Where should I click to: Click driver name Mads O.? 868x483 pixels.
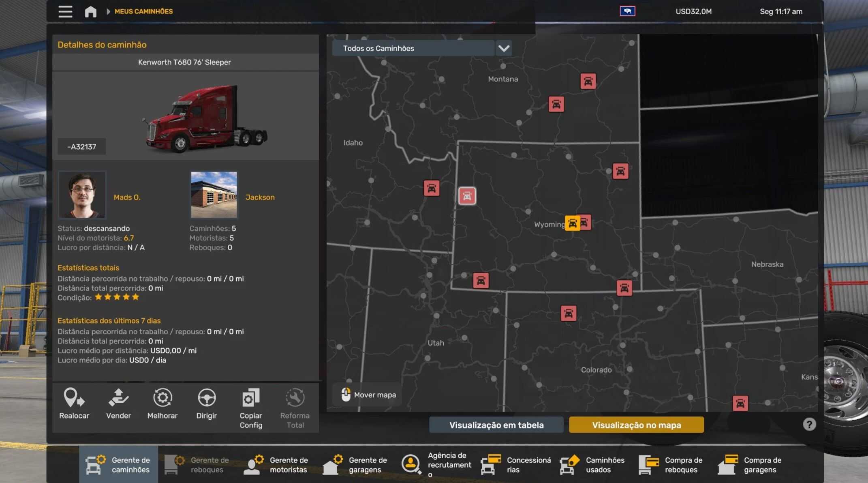click(127, 197)
